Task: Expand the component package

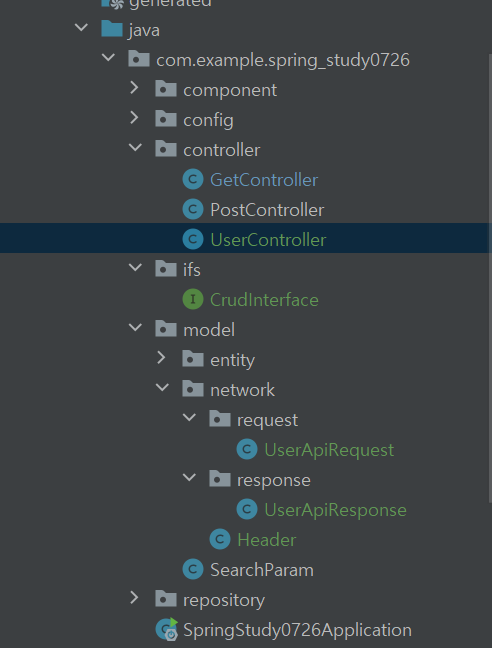Action: [134, 88]
